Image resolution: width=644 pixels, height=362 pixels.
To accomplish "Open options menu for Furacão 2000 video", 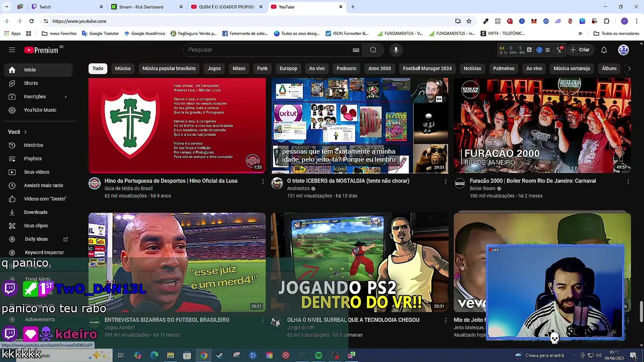I will pos(628,181).
